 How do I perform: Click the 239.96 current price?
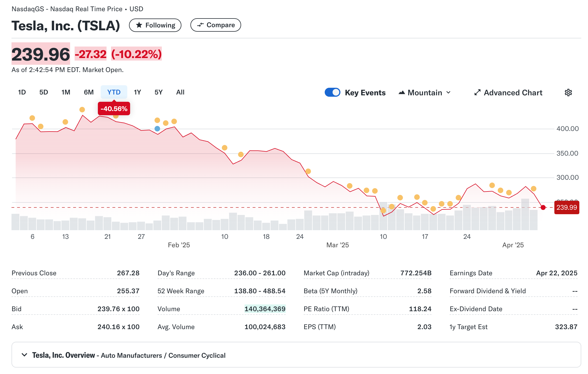(x=41, y=54)
